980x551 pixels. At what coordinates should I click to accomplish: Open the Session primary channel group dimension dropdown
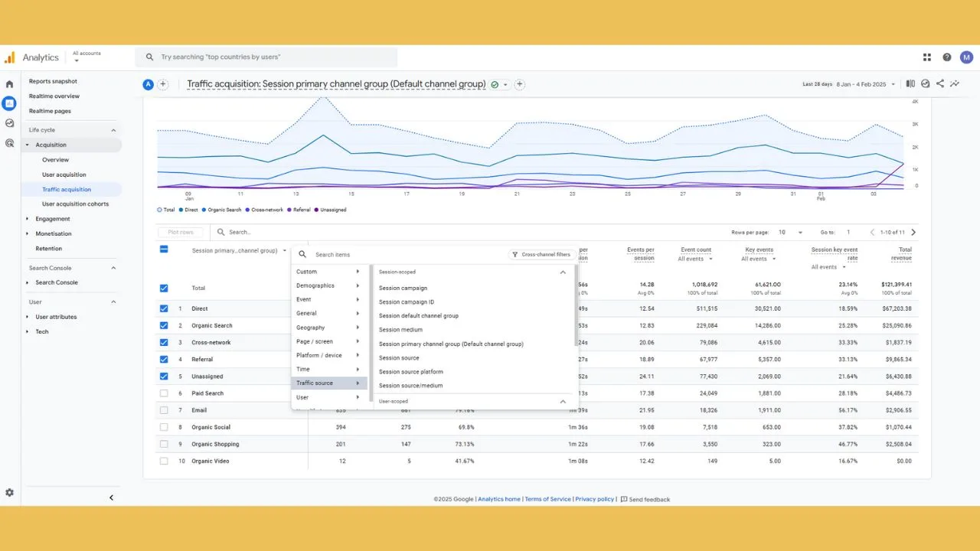(240, 250)
